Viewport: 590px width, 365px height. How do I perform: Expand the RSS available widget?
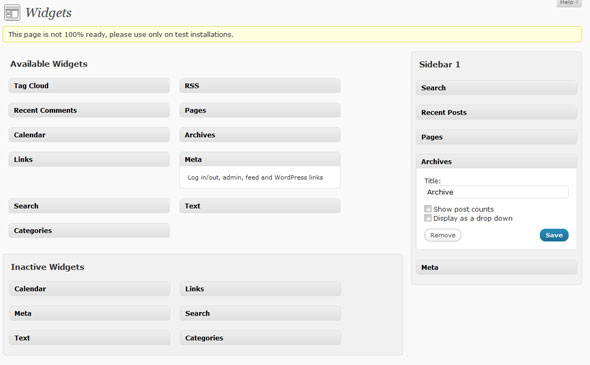[x=260, y=86]
